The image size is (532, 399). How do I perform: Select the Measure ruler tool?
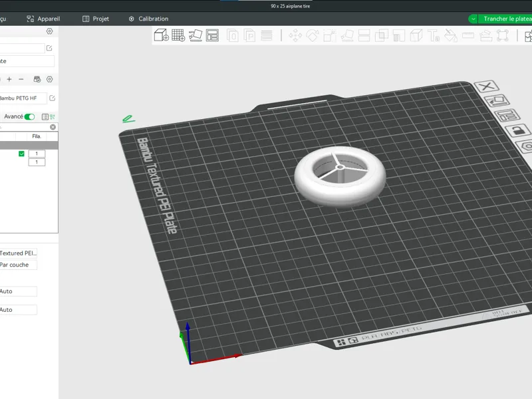[468, 35]
